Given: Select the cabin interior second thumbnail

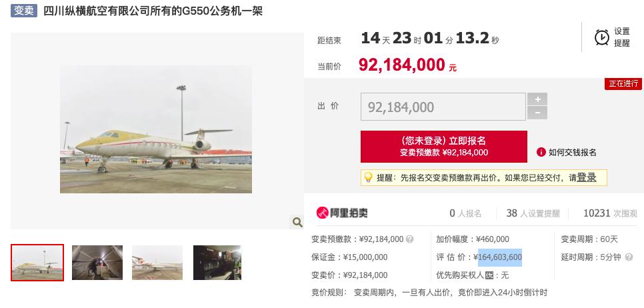Looking at the screenshot, I should pos(97,263).
